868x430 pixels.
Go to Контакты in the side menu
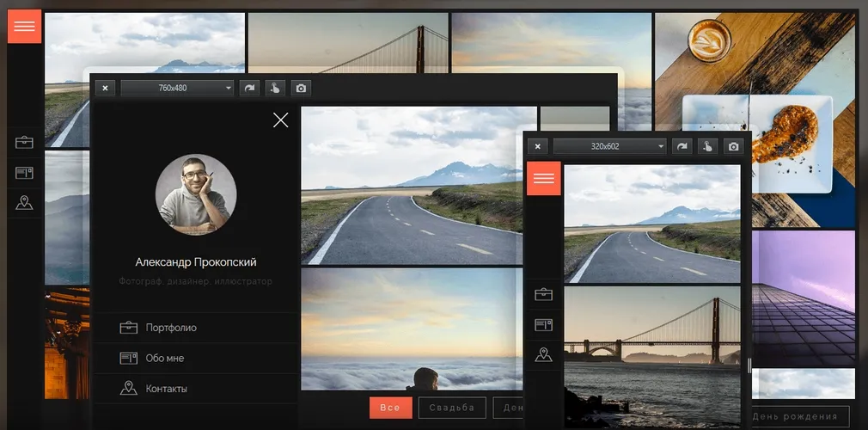[x=166, y=389]
